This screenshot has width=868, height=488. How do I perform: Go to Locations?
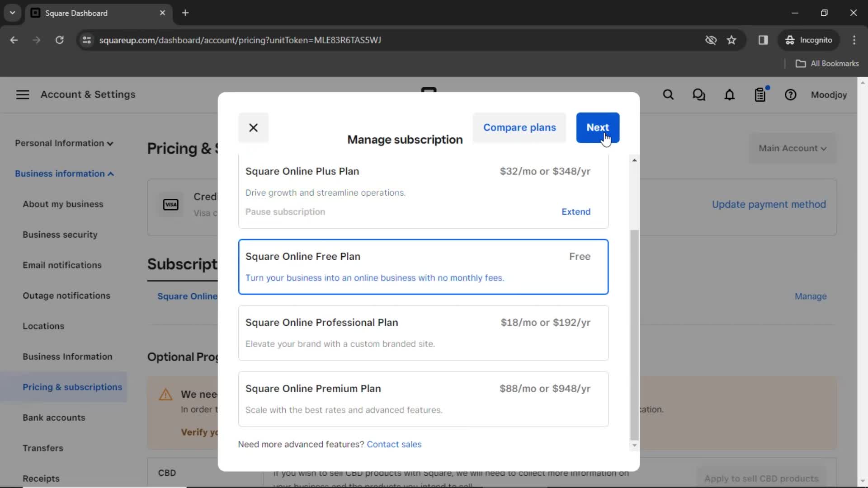43,326
